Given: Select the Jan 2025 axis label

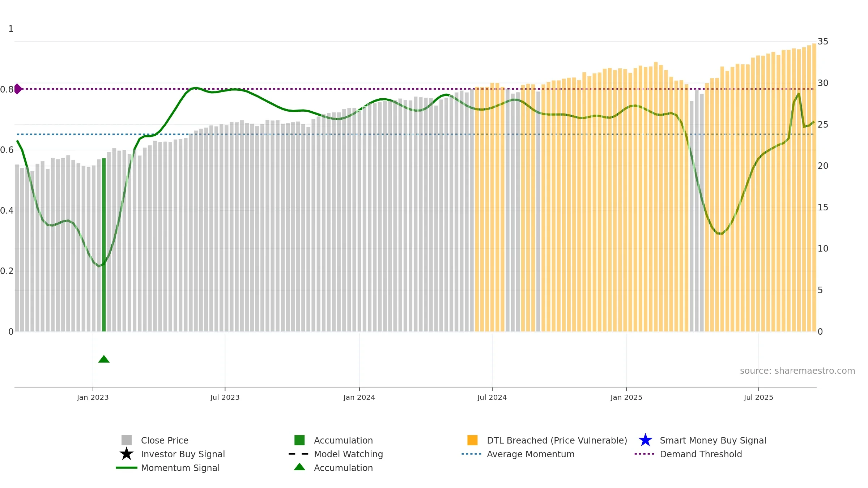Looking at the screenshot, I should [626, 397].
